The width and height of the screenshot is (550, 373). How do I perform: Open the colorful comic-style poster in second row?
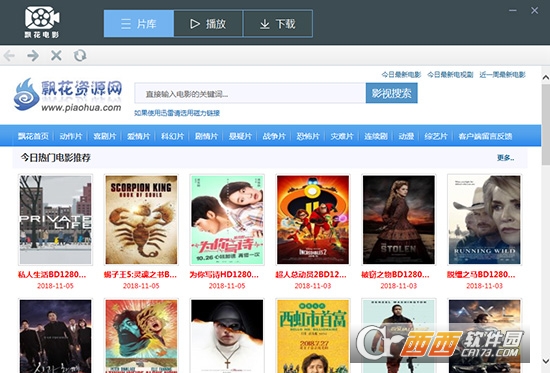(141, 336)
